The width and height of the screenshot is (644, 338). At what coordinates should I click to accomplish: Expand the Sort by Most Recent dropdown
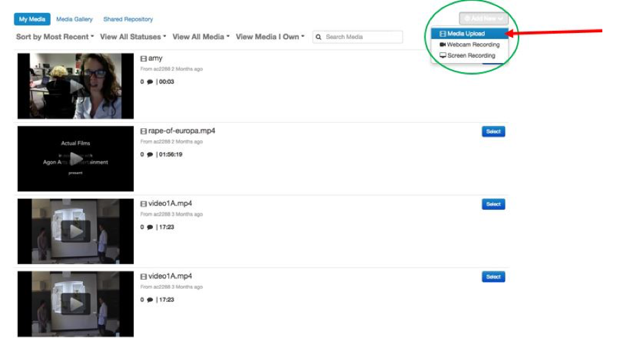[x=55, y=37]
